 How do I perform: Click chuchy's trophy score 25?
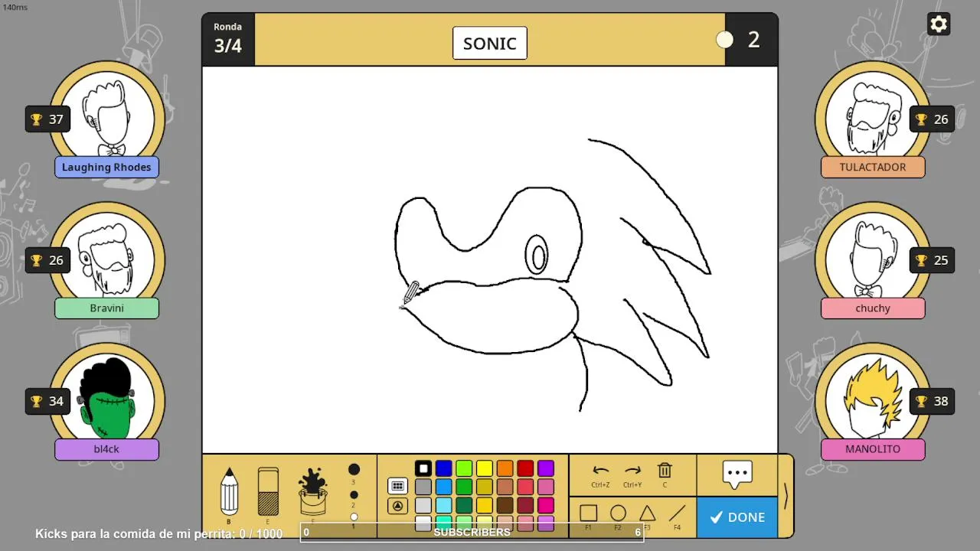pyautogui.click(x=932, y=260)
